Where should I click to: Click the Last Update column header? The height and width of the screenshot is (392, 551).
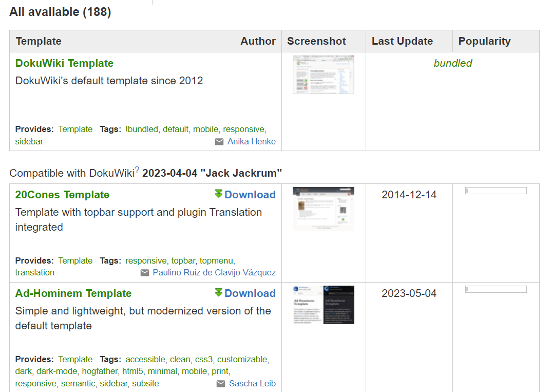(x=403, y=41)
